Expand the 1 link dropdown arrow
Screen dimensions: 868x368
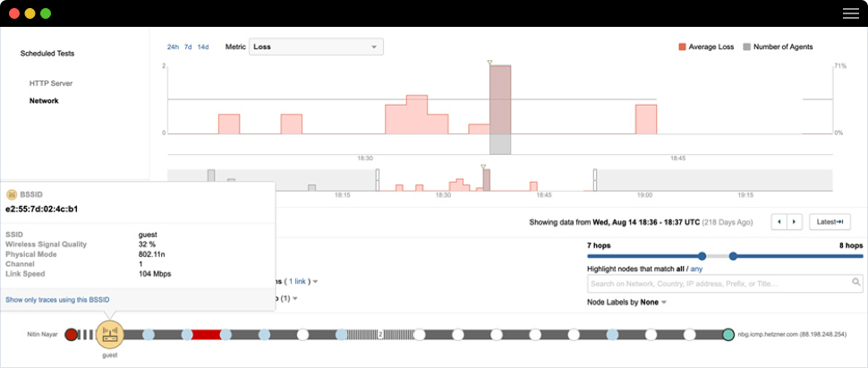[x=315, y=282]
